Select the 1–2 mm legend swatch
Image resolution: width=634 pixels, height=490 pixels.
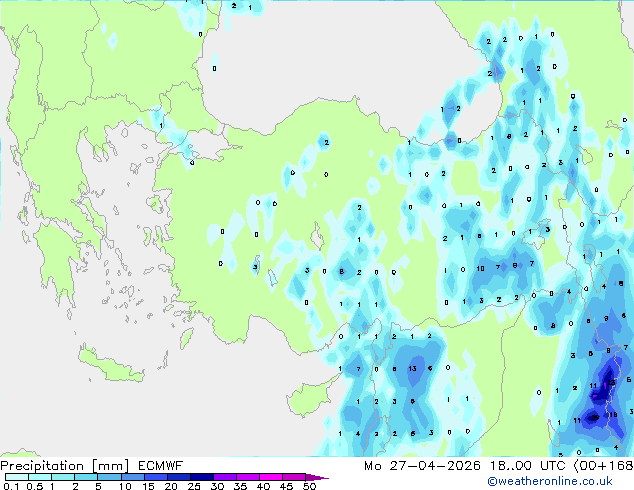tap(63, 477)
